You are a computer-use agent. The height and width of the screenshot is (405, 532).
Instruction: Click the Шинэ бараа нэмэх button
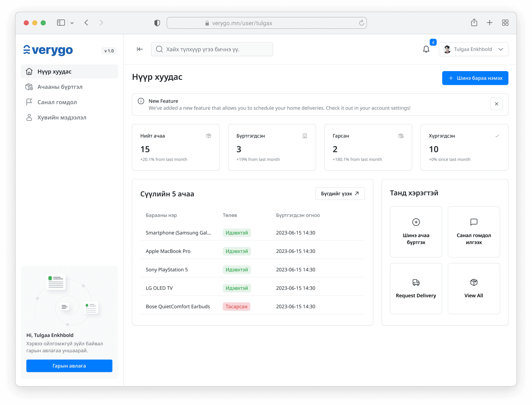point(475,78)
